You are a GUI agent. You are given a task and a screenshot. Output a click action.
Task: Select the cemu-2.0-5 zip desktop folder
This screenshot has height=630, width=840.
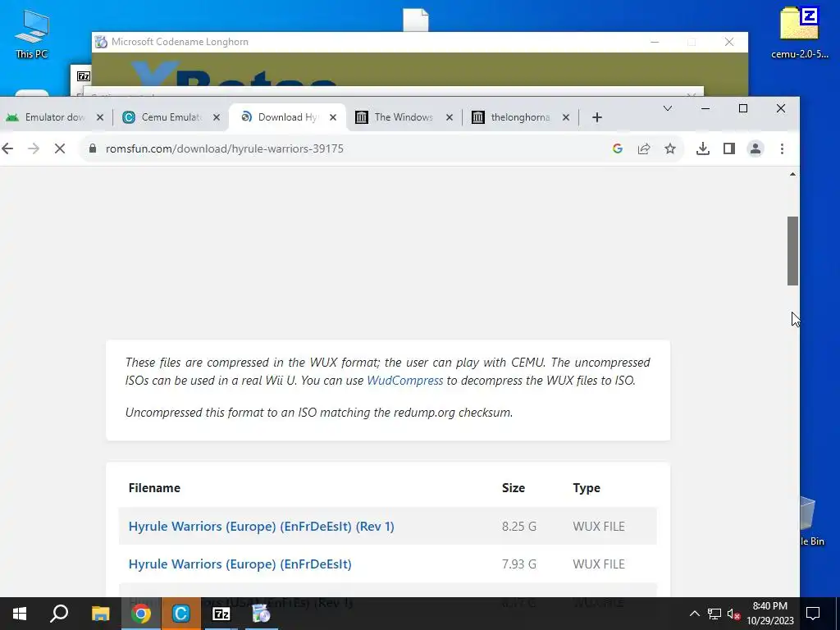coord(800,33)
